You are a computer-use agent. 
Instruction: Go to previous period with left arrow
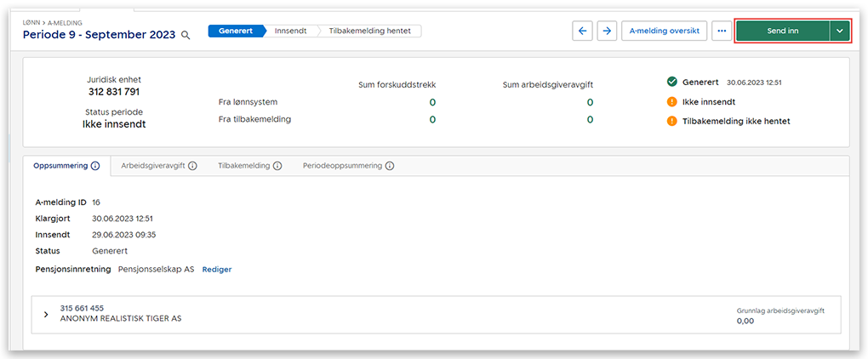(583, 31)
